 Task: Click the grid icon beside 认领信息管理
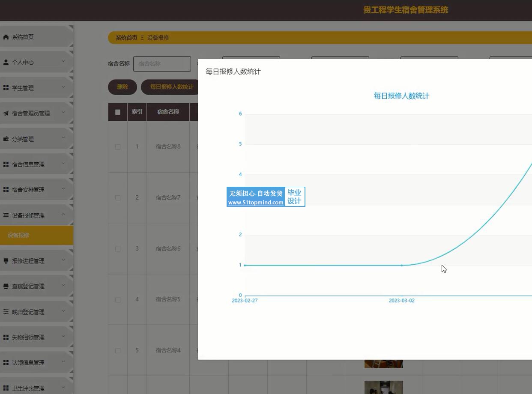6,363
